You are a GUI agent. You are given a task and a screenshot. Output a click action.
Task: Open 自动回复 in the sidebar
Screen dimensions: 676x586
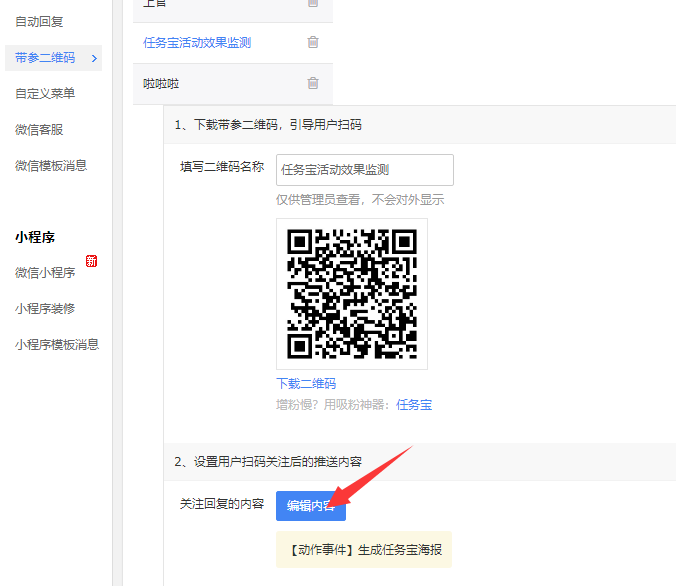[x=39, y=22]
